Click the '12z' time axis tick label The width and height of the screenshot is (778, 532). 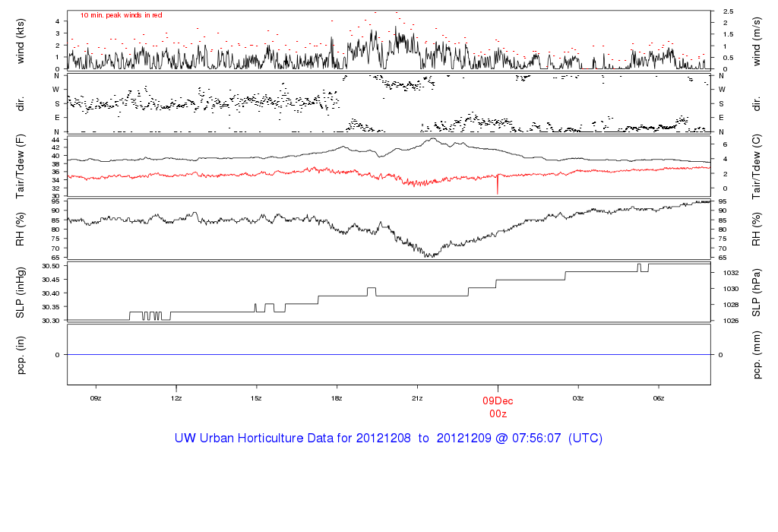(176, 398)
